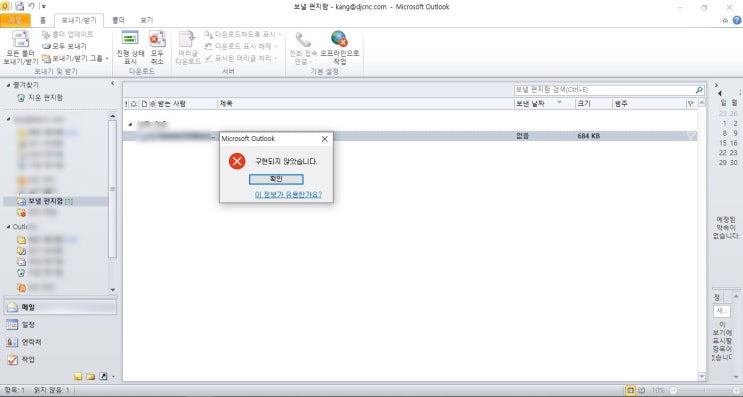743x397 pixels.
Task: Open navigation pane configure buttons dropdown
Action: (x=113, y=377)
